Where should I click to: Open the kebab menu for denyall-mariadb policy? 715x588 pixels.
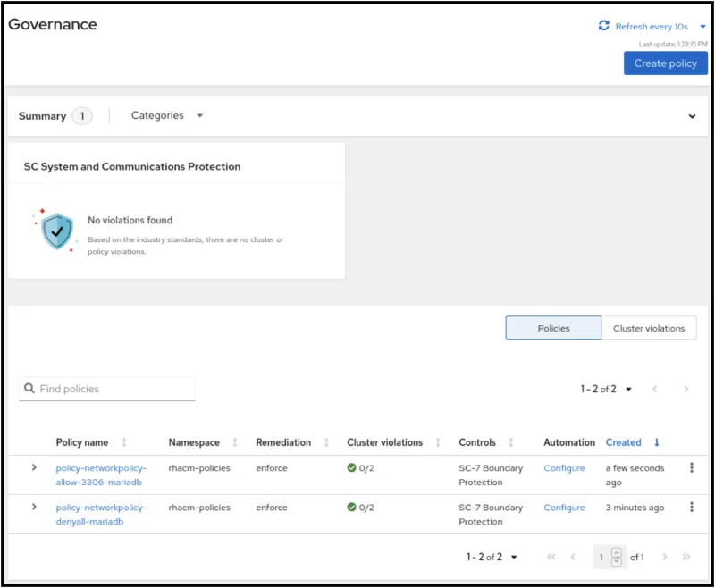point(691,508)
